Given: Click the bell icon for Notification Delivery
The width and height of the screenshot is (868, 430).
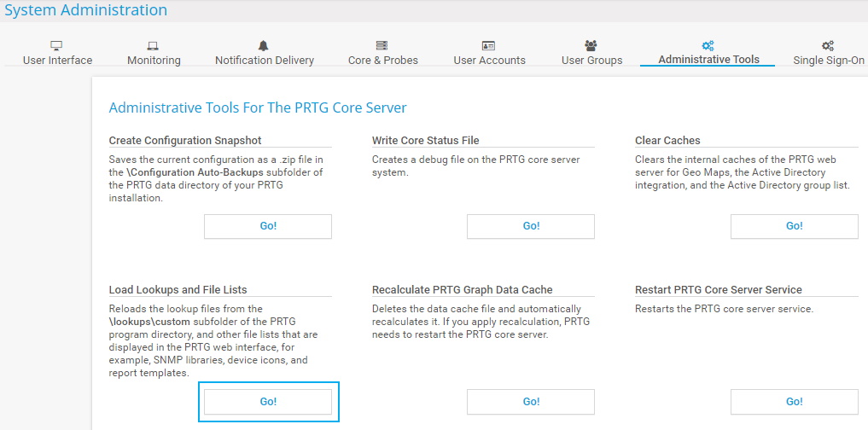Looking at the screenshot, I should pyautogui.click(x=264, y=45).
